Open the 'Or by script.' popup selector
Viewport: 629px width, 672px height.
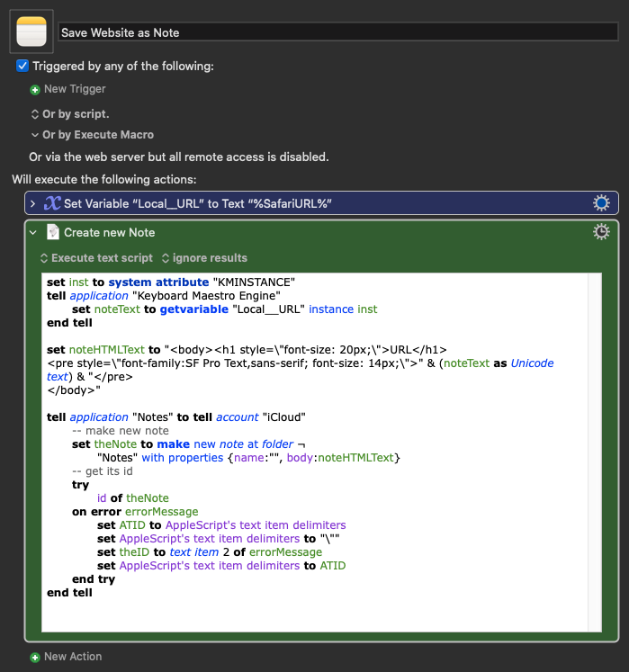coord(70,114)
